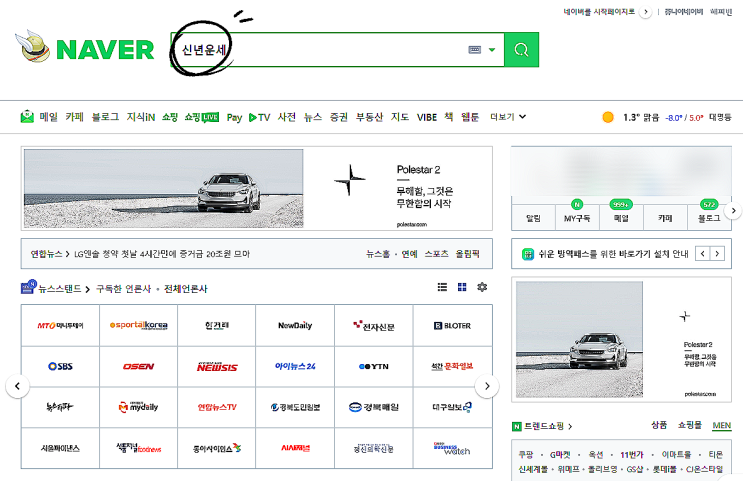Open 증권 in navigation bar
The image size is (743, 481).
(x=339, y=117)
